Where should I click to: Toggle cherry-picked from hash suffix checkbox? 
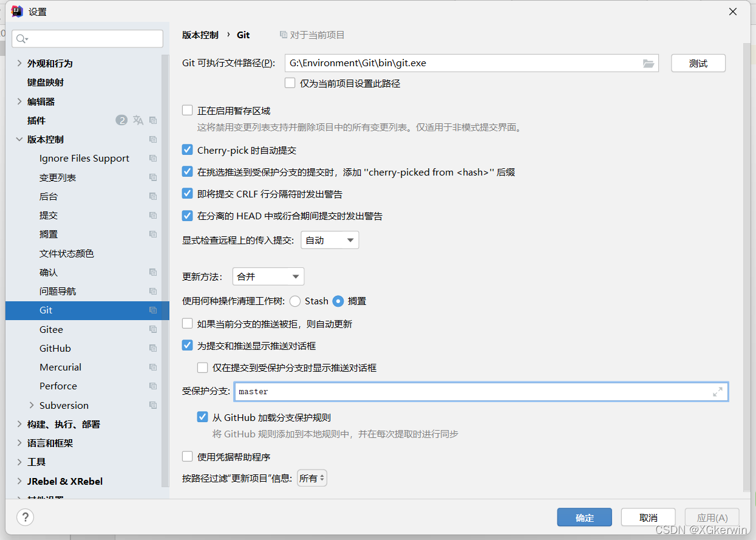188,172
